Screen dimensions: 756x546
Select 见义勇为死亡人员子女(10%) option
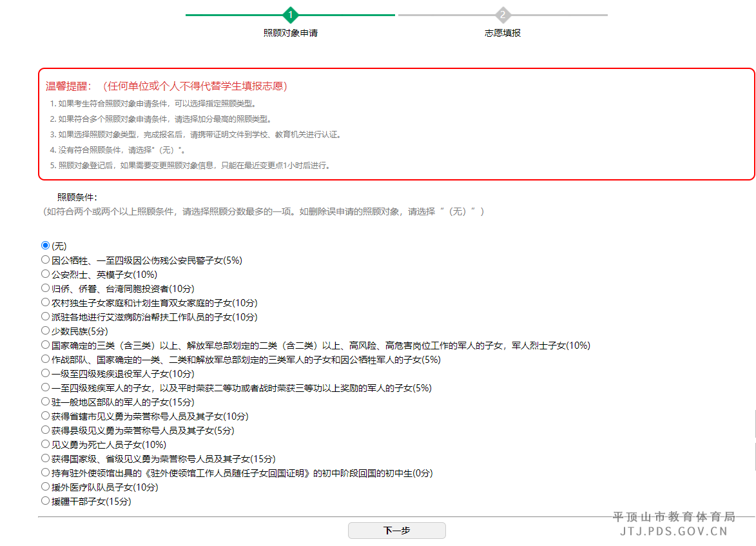point(45,444)
